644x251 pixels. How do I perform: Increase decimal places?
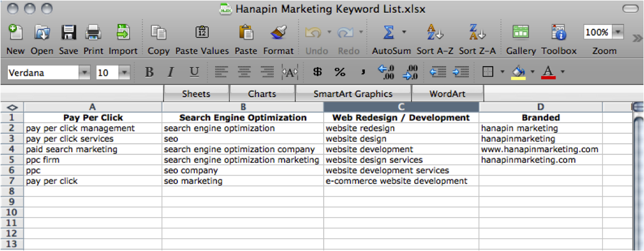coord(385,73)
